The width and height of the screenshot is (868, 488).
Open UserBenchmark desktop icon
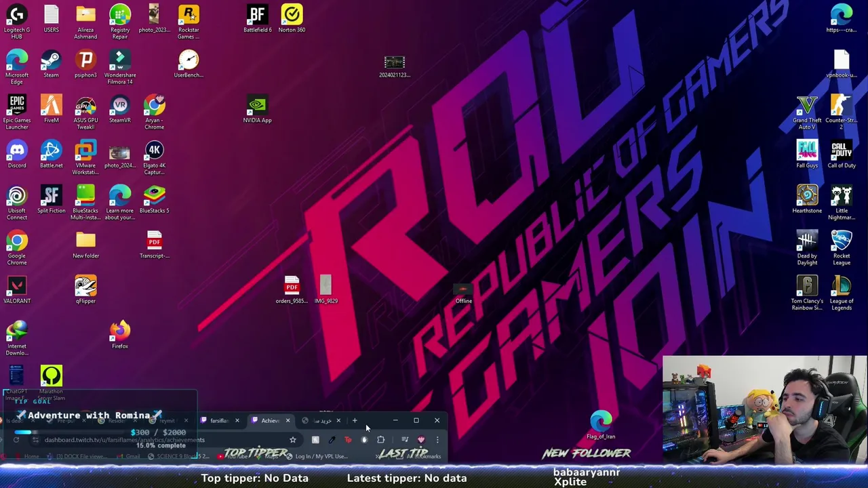(x=189, y=64)
